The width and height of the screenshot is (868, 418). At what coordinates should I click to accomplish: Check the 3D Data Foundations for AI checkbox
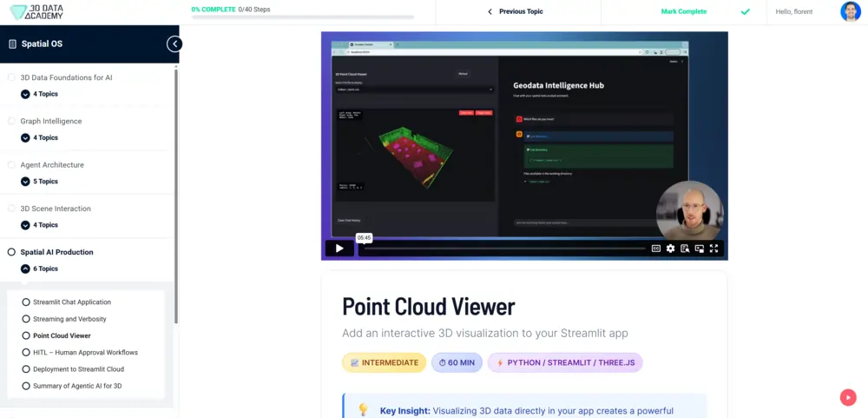point(11,77)
